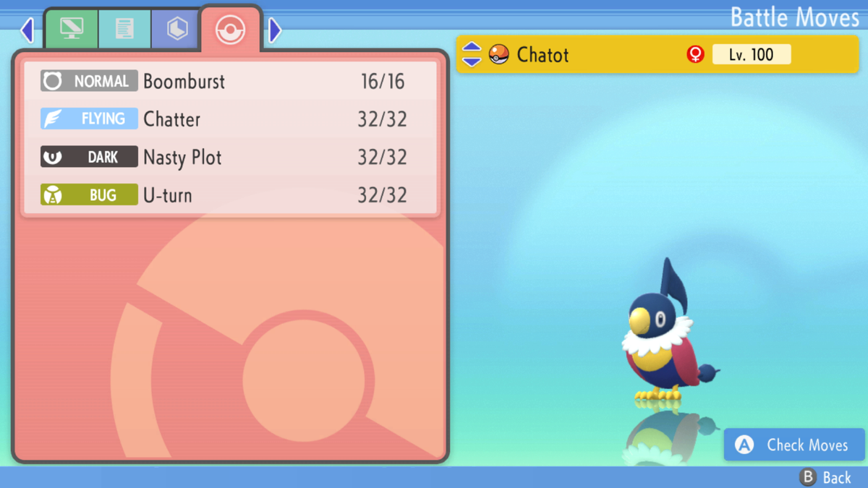
Task: Click the red female gender symbol
Action: pyautogui.click(x=695, y=54)
